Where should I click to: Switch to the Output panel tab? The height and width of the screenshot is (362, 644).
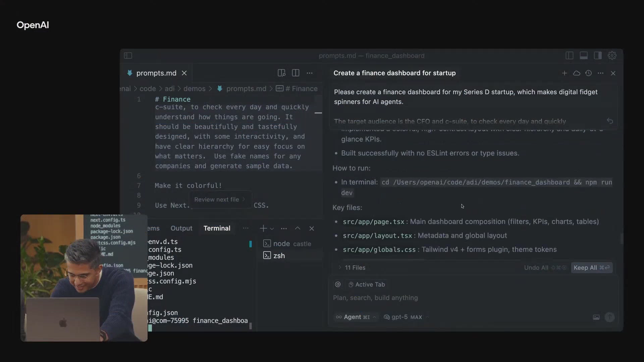181,228
